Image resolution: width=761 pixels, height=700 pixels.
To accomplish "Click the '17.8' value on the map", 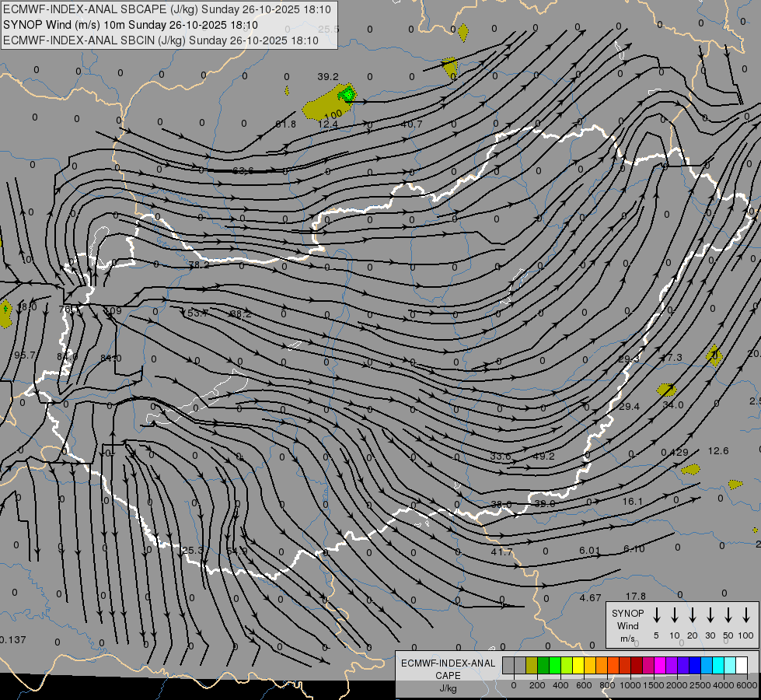I will [x=636, y=596].
